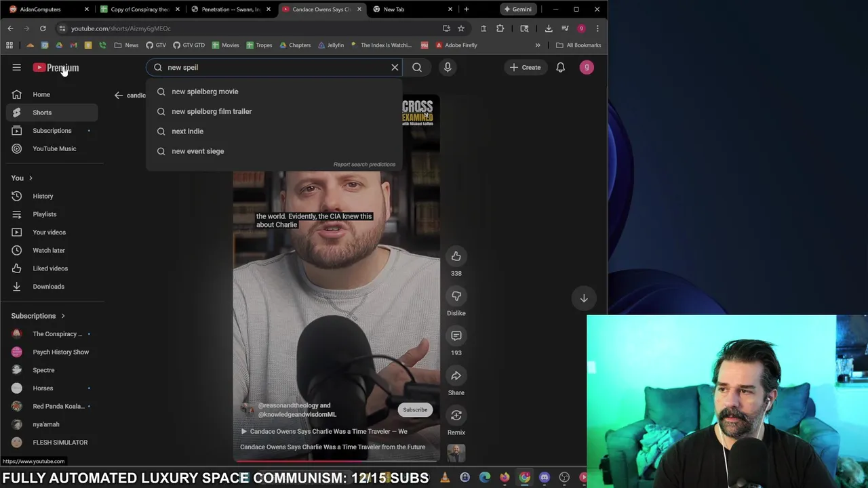The image size is (868, 488).
Task: Select suggestion 'new spielberg film trailer'
Action: [274, 111]
